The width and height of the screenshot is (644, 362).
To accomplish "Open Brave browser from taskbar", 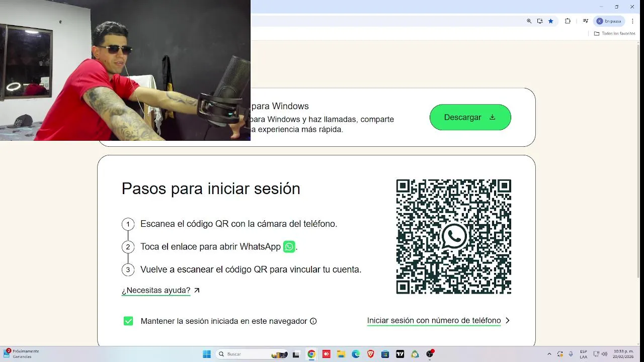I will coord(370,354).
